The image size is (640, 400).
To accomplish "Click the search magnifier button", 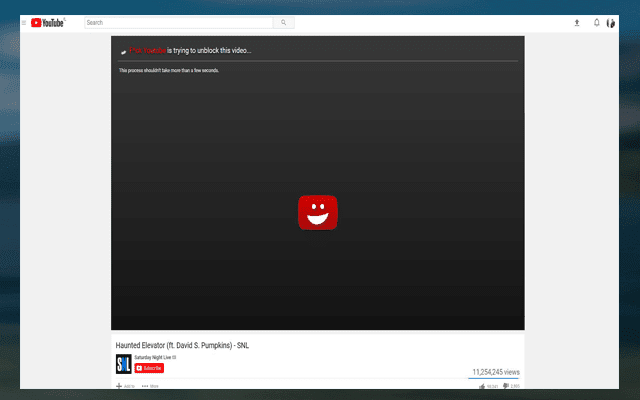I will coord(284,22).
